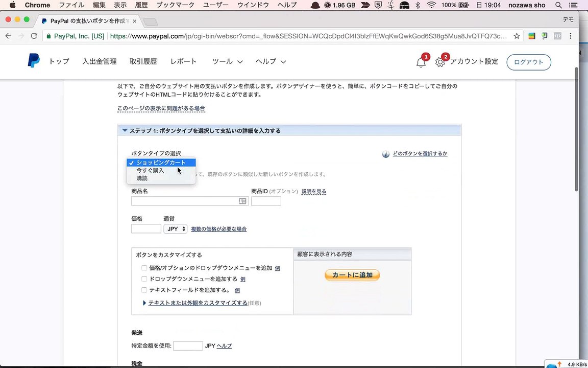The width and height of the screenshot is (588, 368).
Task: Focus the 特定金額を使用 shipping field
Action: [188, 346]
